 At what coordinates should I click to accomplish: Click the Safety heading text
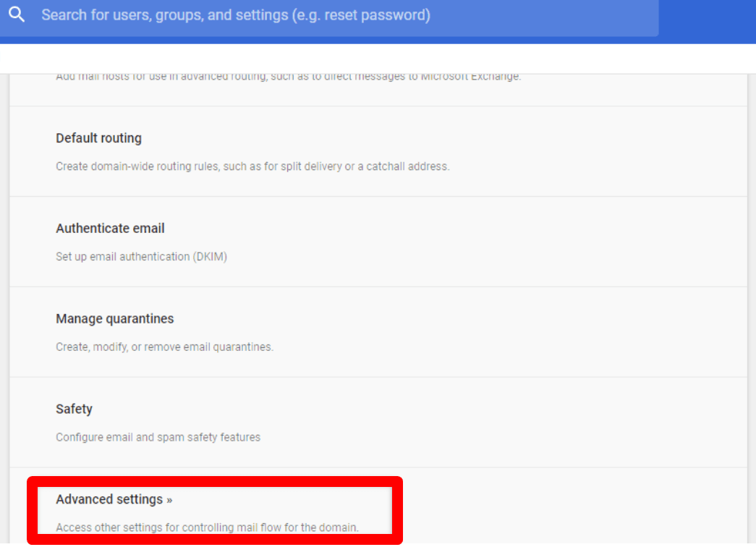click(74, 409)
